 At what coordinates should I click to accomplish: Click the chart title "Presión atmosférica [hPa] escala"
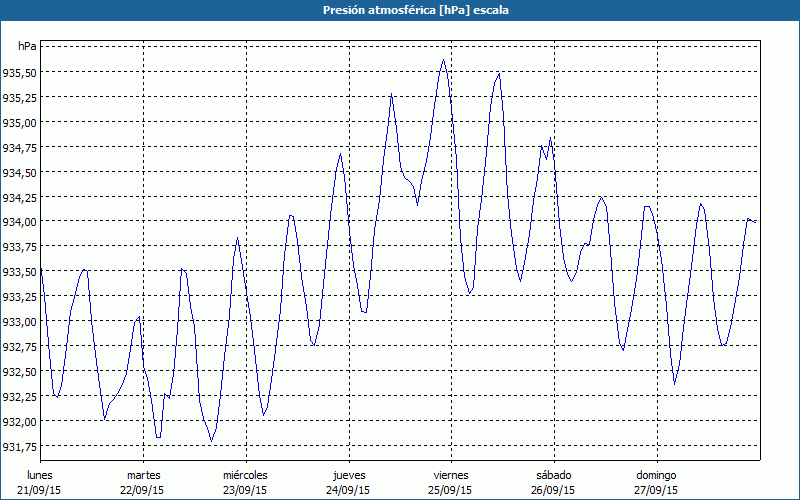click(400, 10)
